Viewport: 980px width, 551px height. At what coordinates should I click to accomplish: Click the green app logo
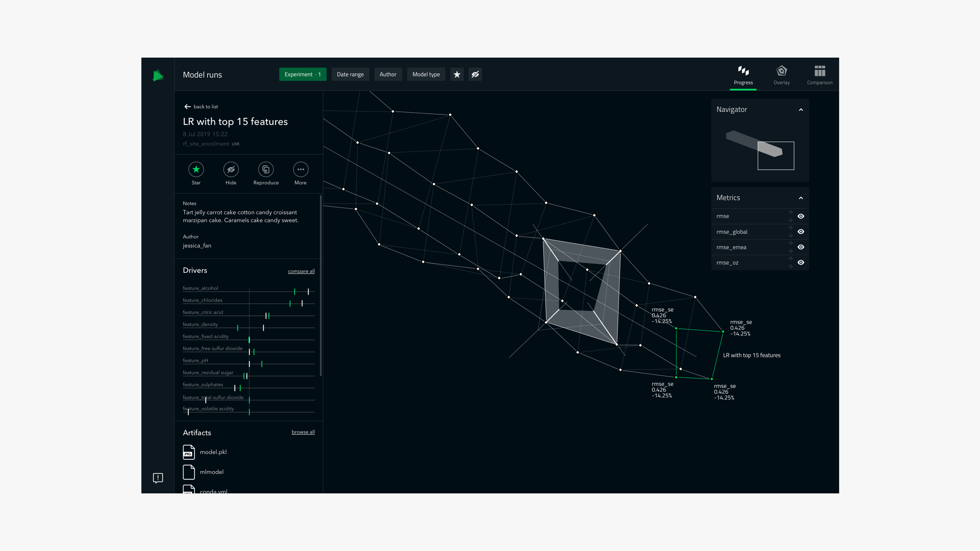(x=158, y=75)
